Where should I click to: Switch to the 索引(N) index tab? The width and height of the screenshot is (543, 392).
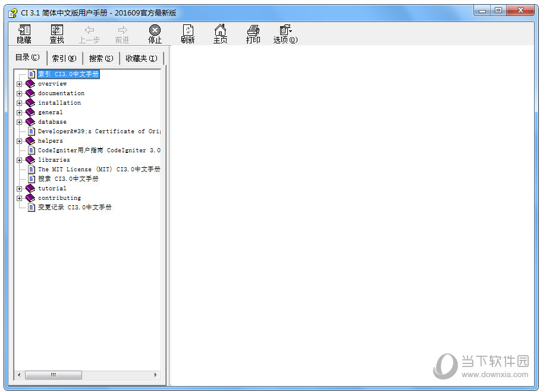click(64, 58)
